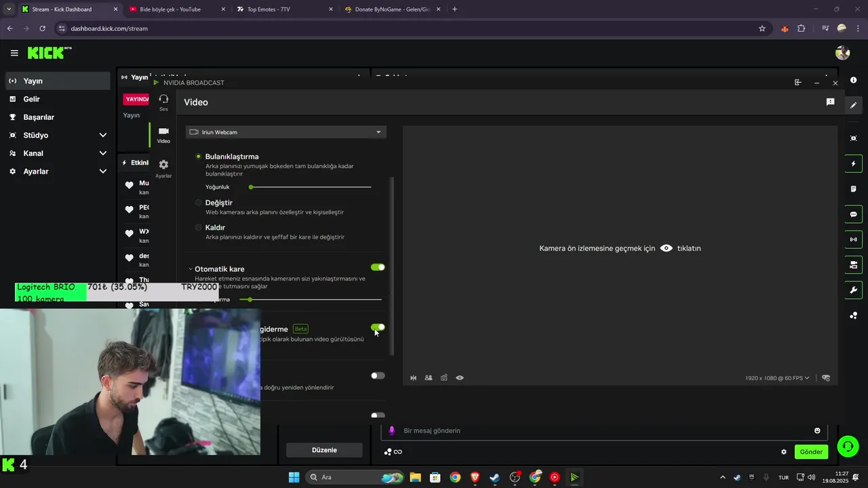Collapse the Otomatik kare section chevron

[191, 269]
